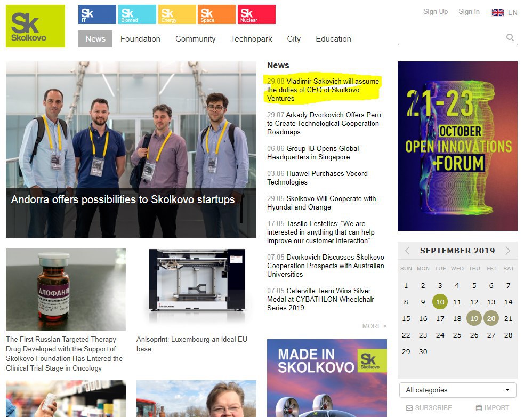
Task: Go to previous month in calendar
Action: [x=407, y=251]
